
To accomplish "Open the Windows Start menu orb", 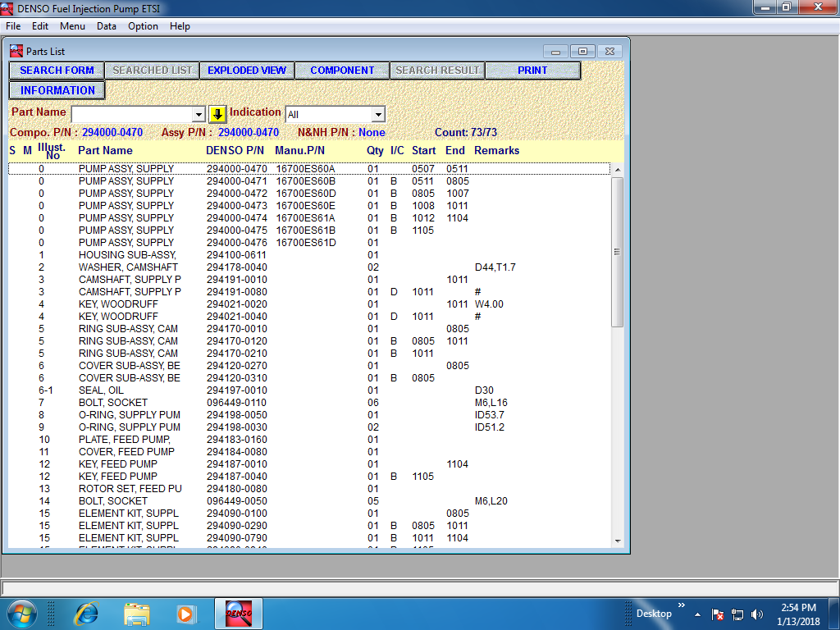I will point(21,614).
